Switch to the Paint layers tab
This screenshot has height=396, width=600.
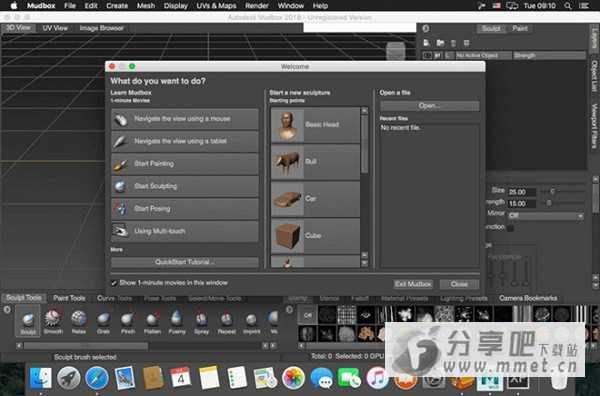[x=520, y=28]
